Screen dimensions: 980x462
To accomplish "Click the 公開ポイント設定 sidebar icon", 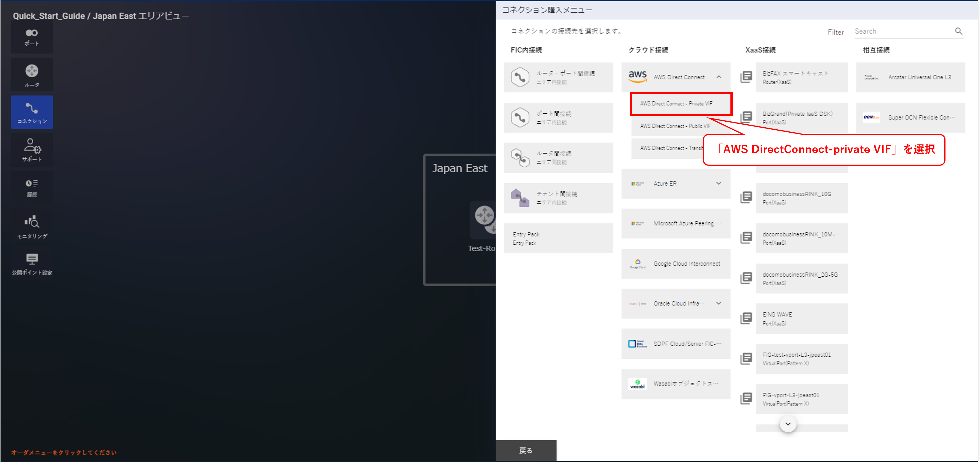I will point(32,263).
